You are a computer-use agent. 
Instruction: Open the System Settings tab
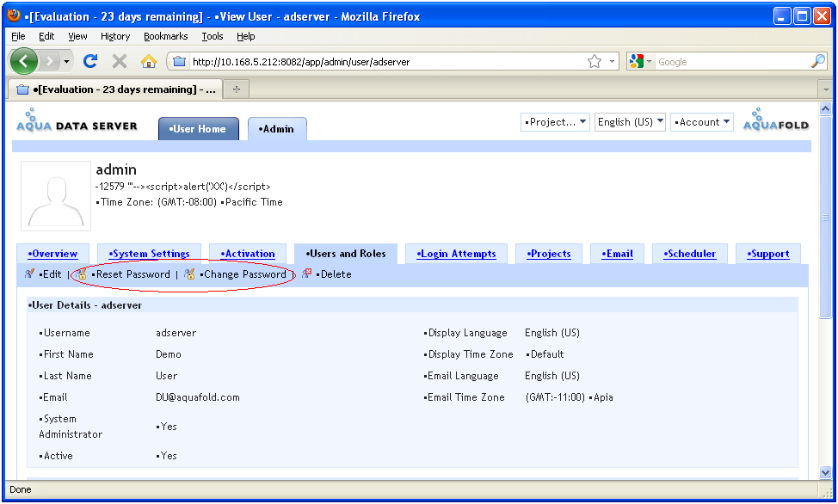coord(149,254)
